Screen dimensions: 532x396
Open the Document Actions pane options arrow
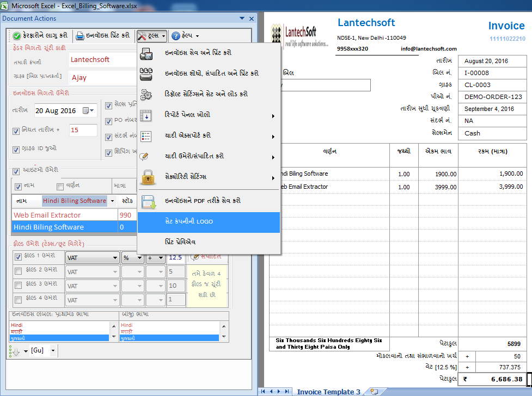tap(242, 18)
